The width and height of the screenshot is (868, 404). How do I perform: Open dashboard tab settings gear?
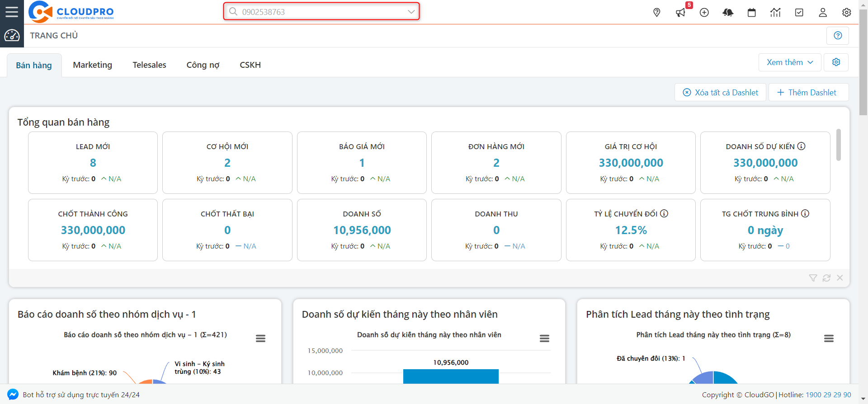pos(836,62)
